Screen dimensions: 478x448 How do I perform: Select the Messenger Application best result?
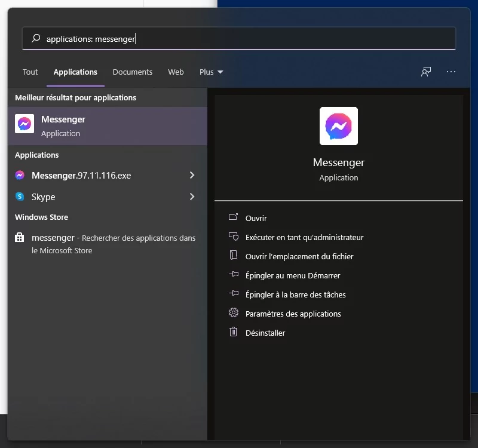coord(108,126)
